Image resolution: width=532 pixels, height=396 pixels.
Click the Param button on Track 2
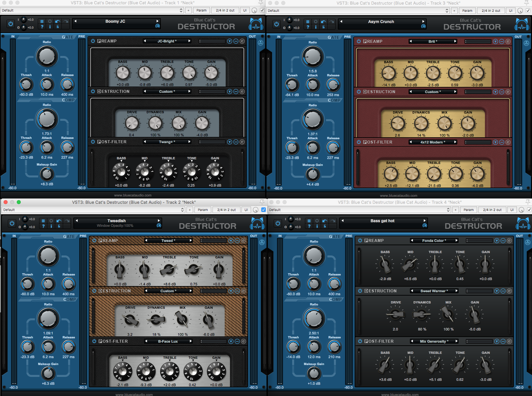pos(203,210)
